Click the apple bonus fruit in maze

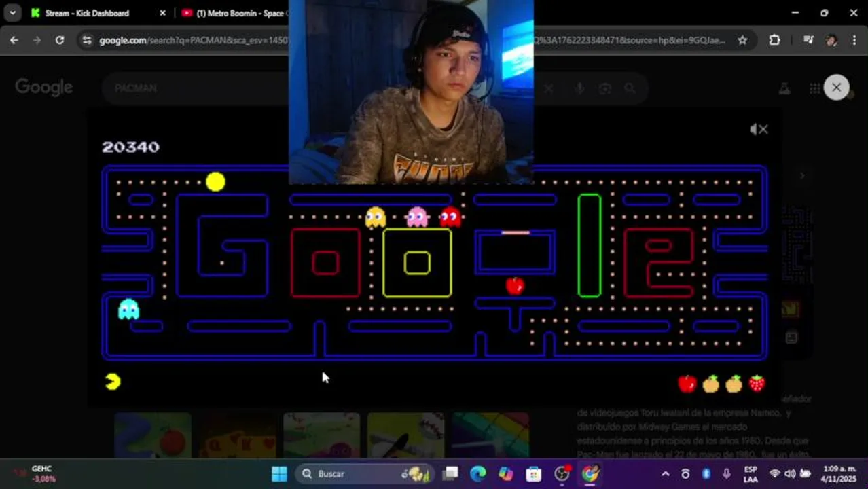coord(515,286)
